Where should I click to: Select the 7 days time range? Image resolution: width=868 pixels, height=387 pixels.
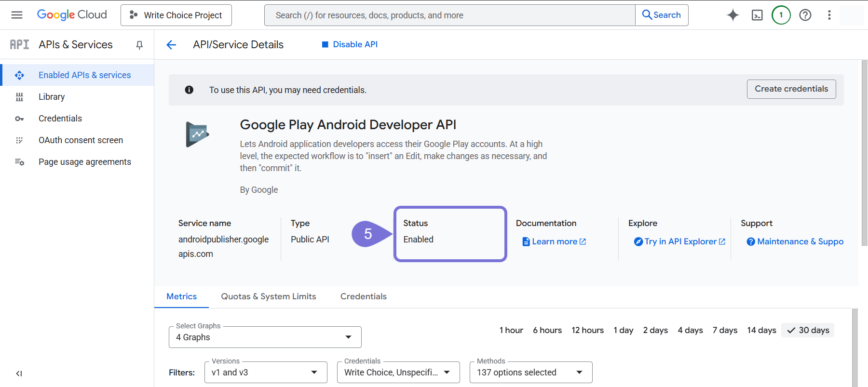[725, 330]
